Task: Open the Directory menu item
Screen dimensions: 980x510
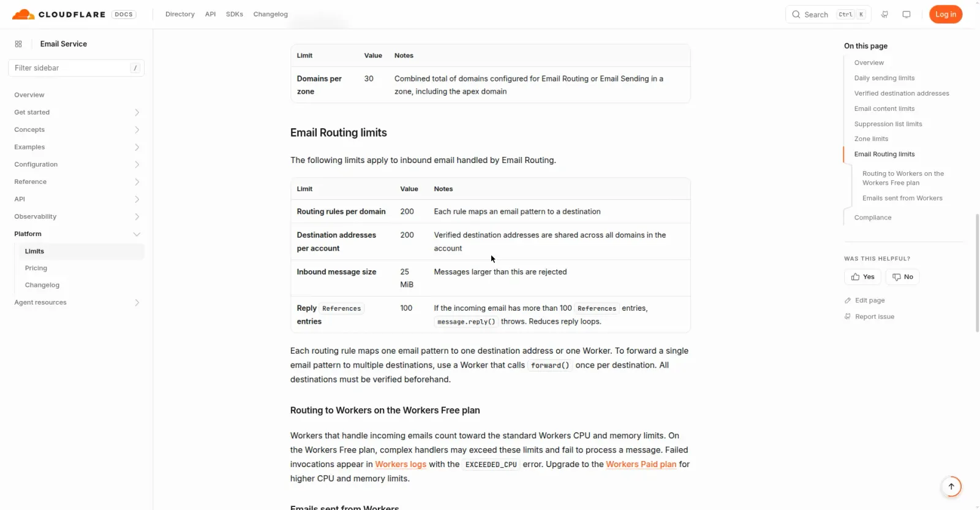Action: (x=180, y=14)
